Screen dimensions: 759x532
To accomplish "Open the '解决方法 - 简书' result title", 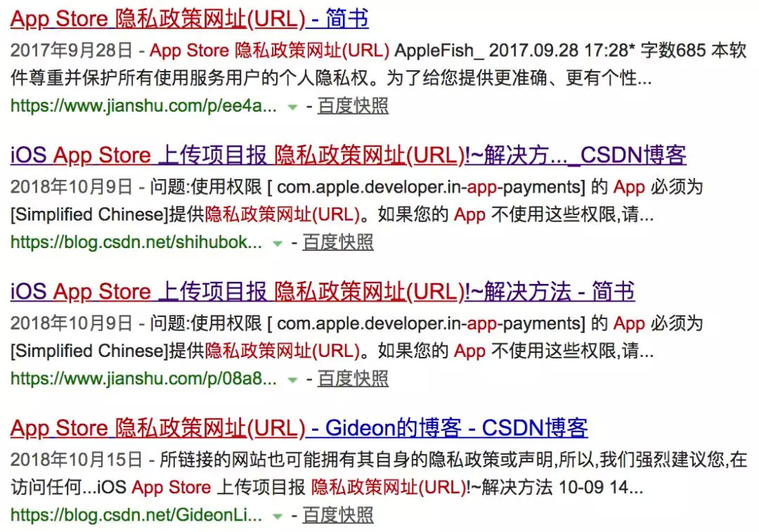I will (x=323, y=292).
